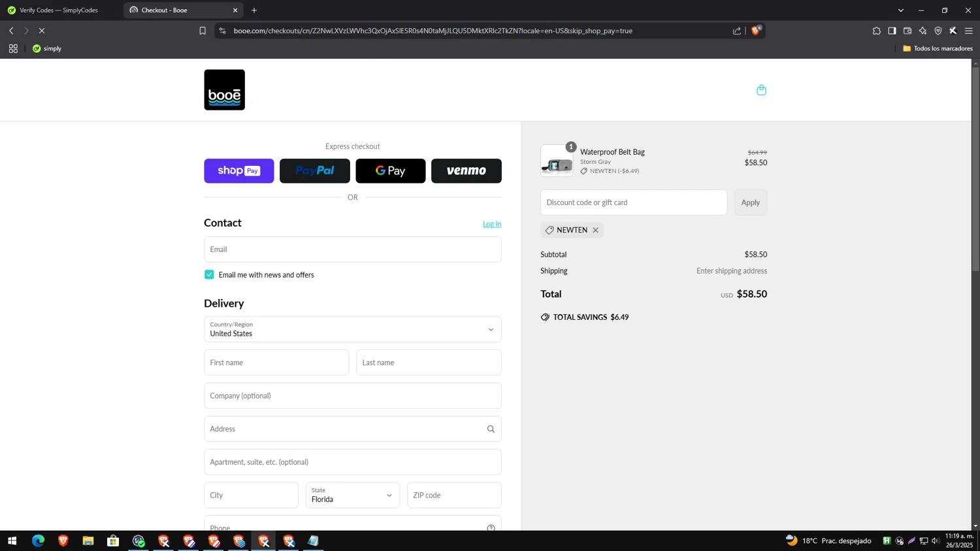This screenshot has width=980, height=551.
Task: Open Brave Shields lion icon
Action: coord(756,30)
